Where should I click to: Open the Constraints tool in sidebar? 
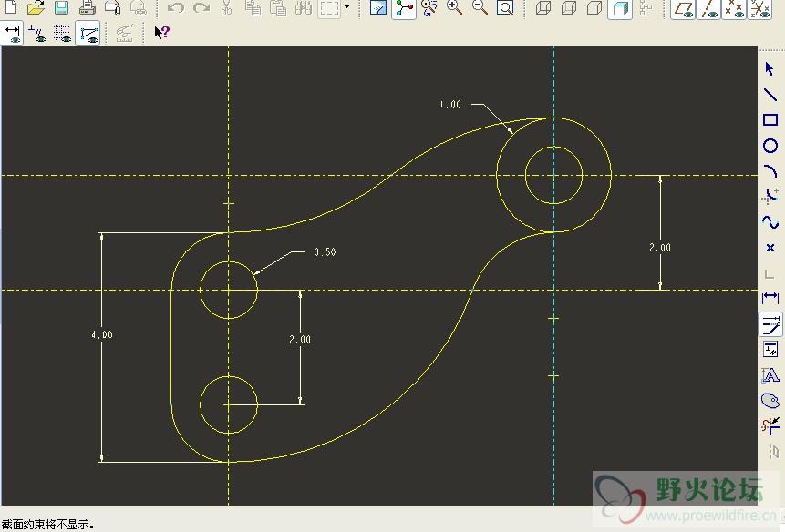pyautogui.click(x=770, y=350)
